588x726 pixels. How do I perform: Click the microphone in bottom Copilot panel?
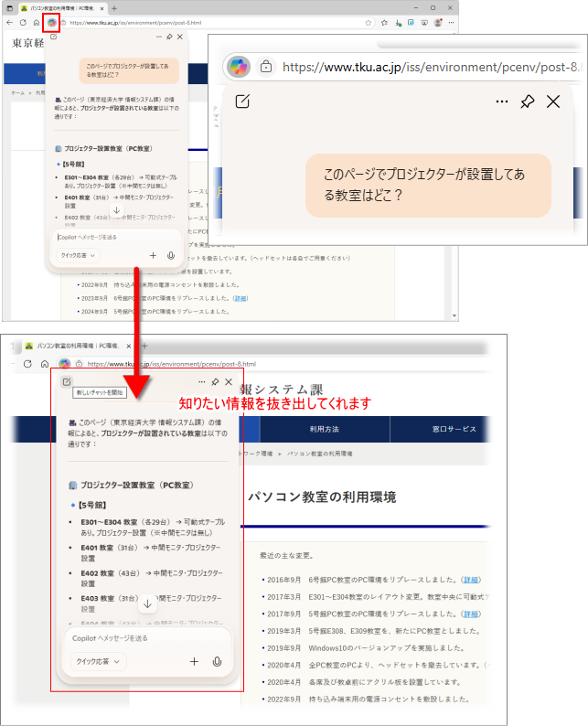tap(217, 661)
